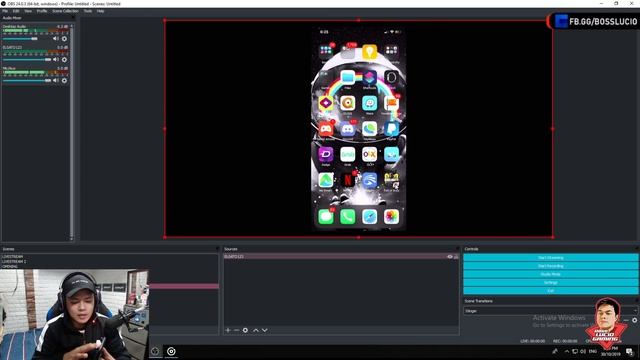Toggle the ELGATO source lock

[x=456, y=257]
